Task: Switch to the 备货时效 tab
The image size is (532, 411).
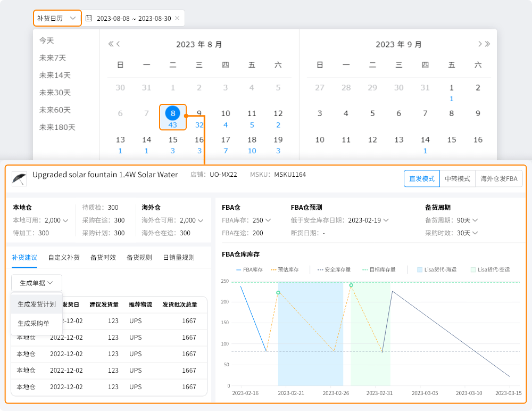Action: pos(103,258)
